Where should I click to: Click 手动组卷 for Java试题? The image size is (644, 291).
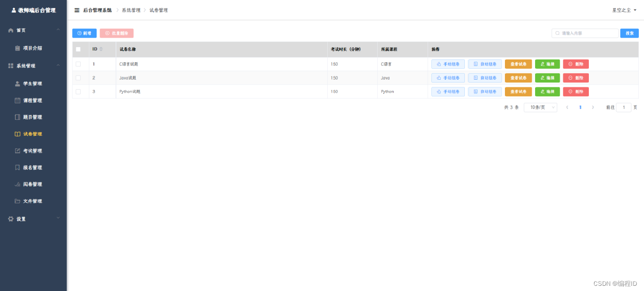coord(448,78)
